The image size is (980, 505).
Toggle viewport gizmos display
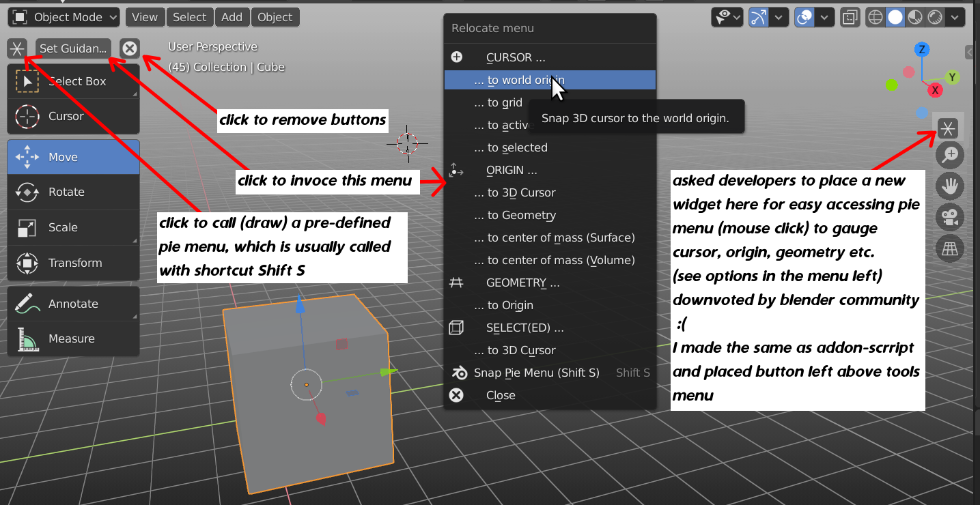point(758,17)
